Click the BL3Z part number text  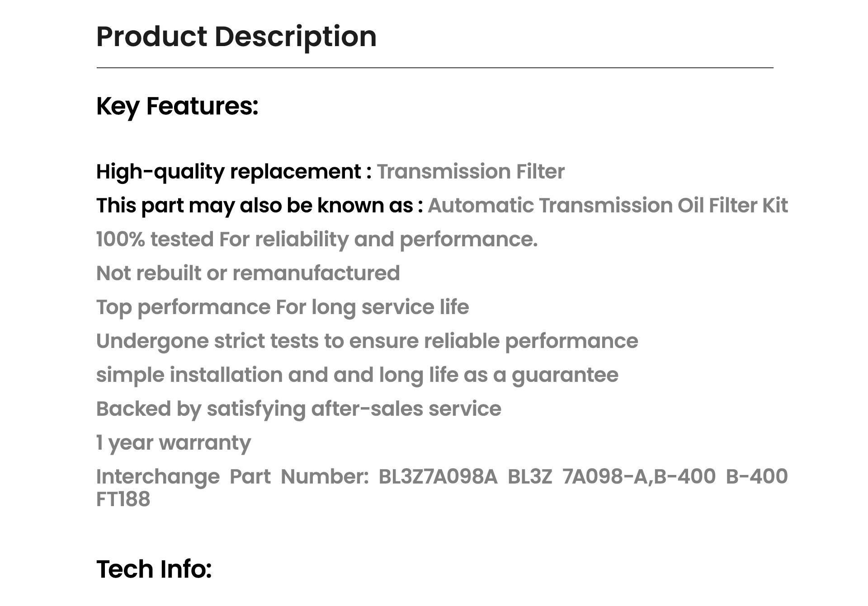click(530, 476)
